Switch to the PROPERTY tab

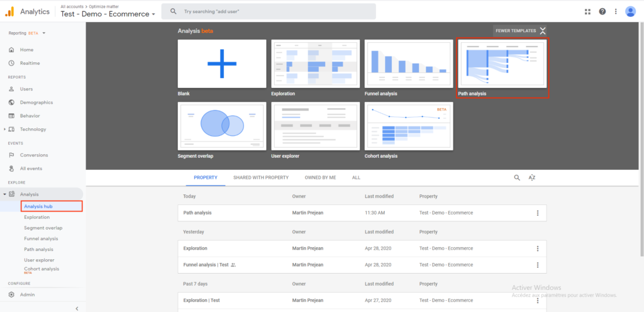coord(206,178)
